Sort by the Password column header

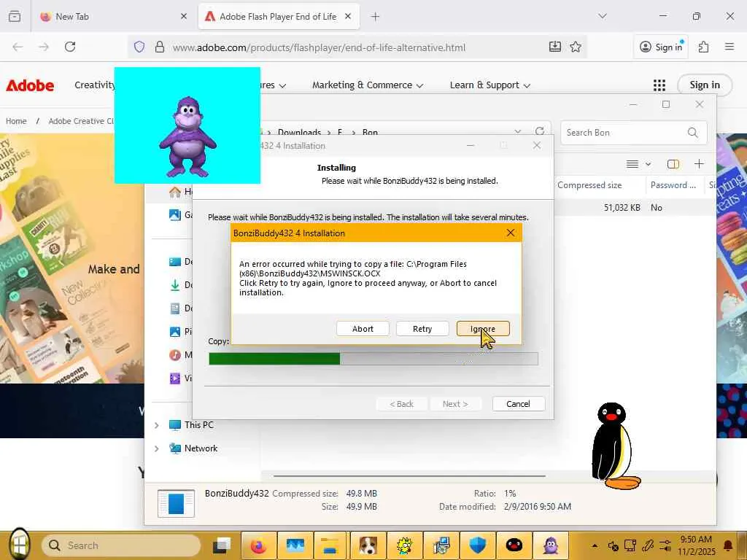pyautogui.click(x=673, y=185)
